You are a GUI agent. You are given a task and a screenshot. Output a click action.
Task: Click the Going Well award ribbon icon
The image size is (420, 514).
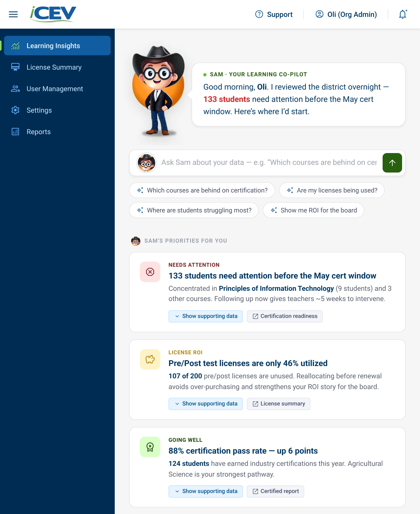pos(150,447)
